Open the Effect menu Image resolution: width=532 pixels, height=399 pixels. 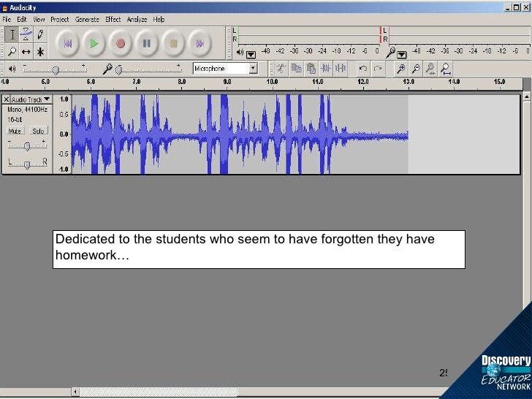point(113,19)
